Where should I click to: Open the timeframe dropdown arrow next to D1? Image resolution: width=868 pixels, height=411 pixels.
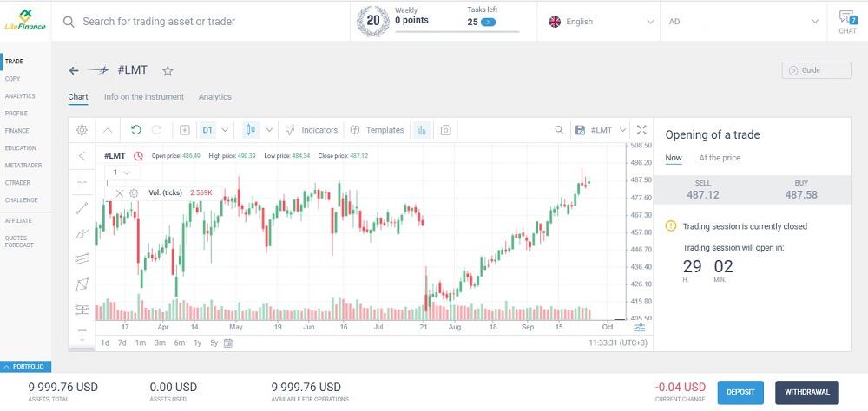pos(225,131)
